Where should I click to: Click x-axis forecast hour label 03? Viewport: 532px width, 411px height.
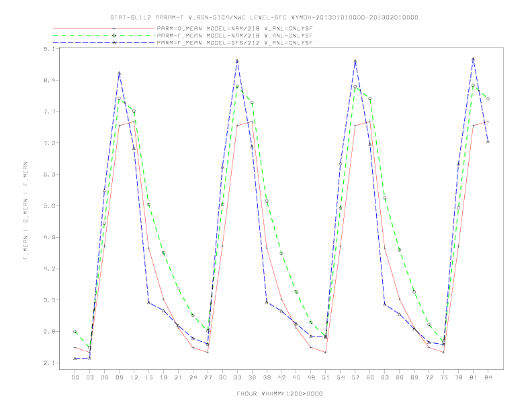click(89, 377)
